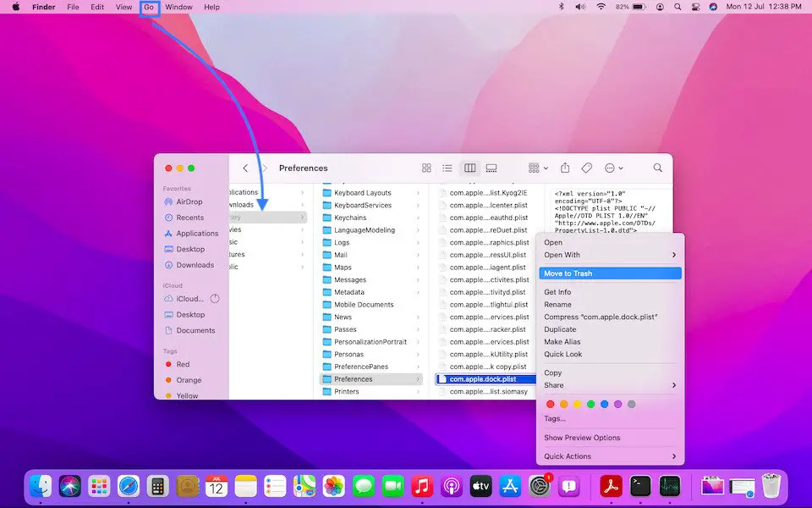Open the Group By dropdown in toolbar
812x508 pixels.
point(537,168)
